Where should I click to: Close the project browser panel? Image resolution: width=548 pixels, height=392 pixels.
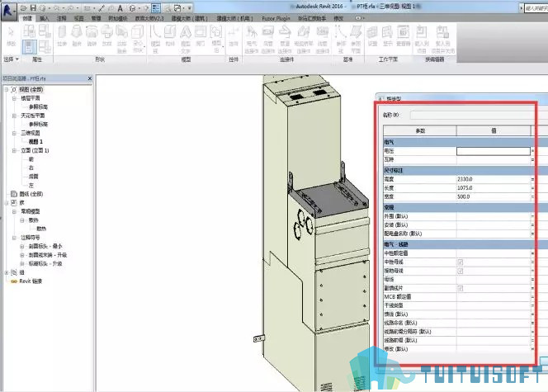point(89,78)
